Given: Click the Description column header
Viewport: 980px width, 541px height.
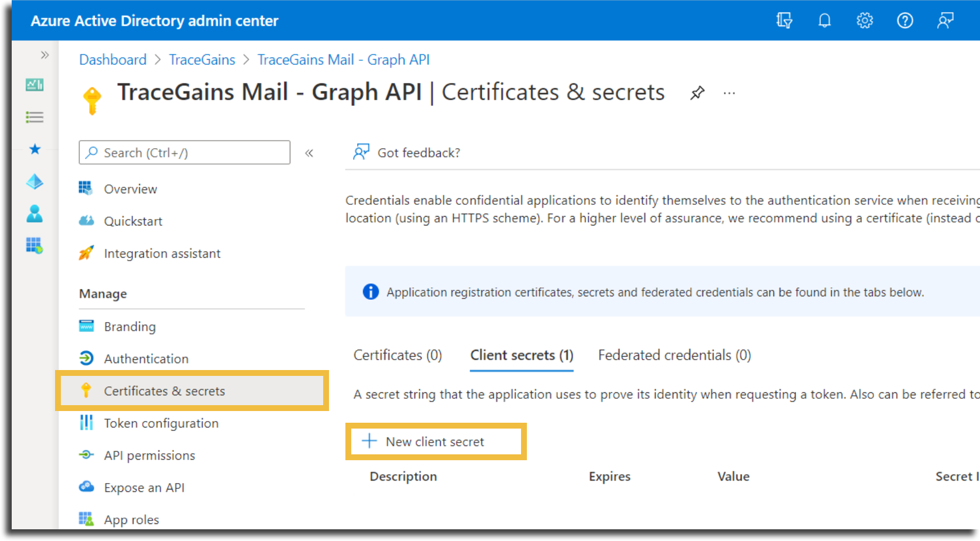Looking at the screenshot, I should [x=403, y=476].
